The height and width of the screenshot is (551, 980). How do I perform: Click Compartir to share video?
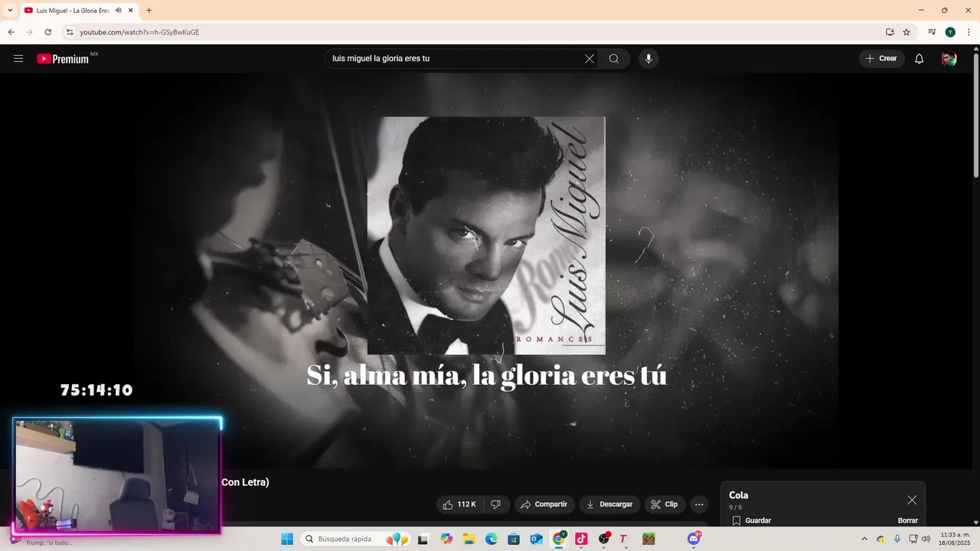coord(544,504)
